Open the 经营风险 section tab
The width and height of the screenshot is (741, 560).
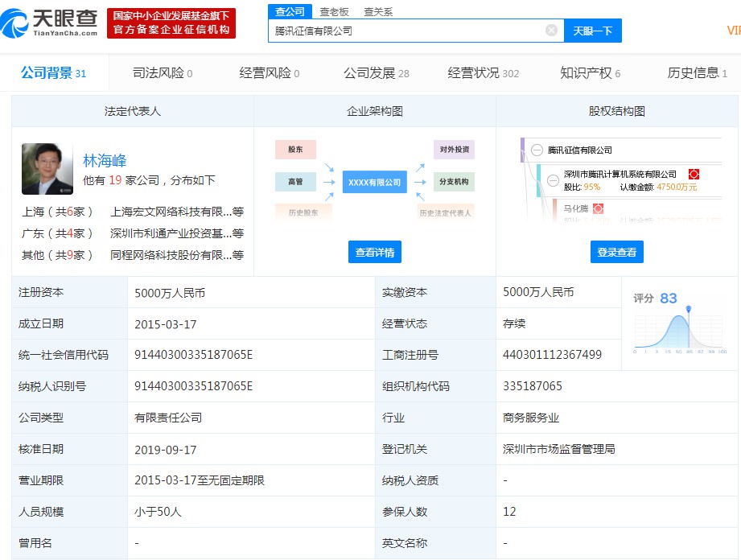[269, 72]
